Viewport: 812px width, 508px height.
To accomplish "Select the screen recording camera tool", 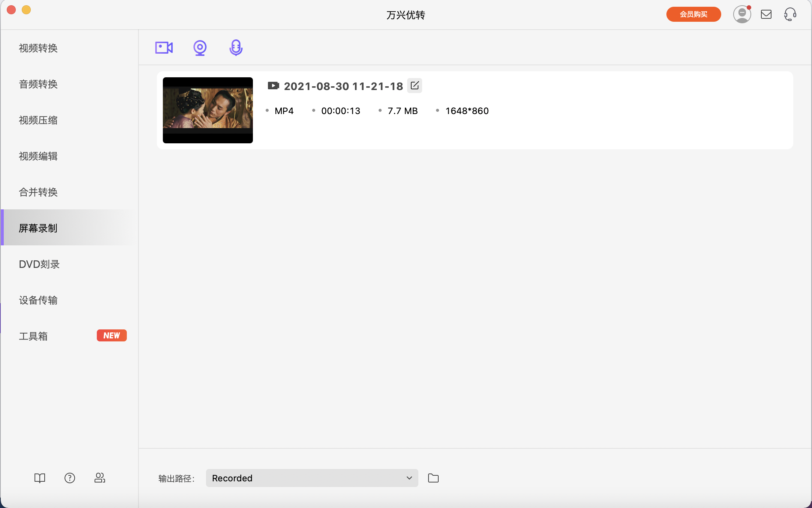I will (164, 47).
